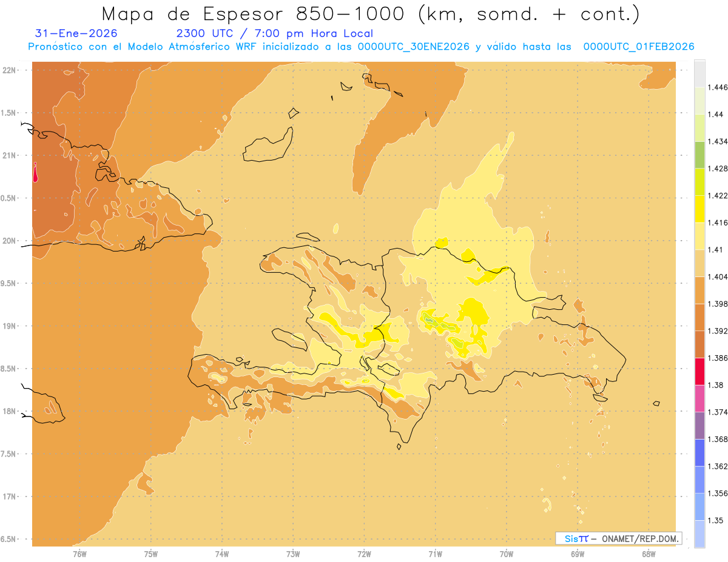Image resolution: width=728 pixels, height=562 pixels.
Task: Click the yellow-green swatch between 1.422 and 1.428
Action: click(699, 182)
